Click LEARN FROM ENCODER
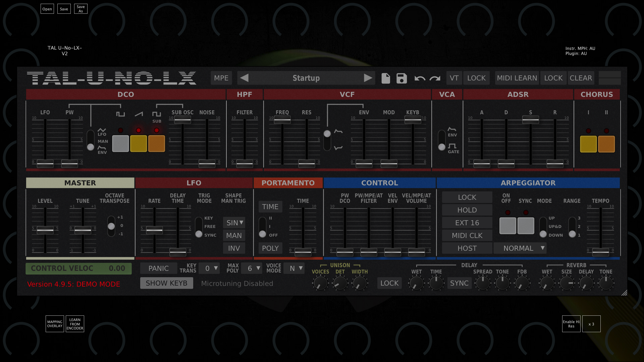The image size is (644, 362). pyautogui.click(x=75, y=324)
